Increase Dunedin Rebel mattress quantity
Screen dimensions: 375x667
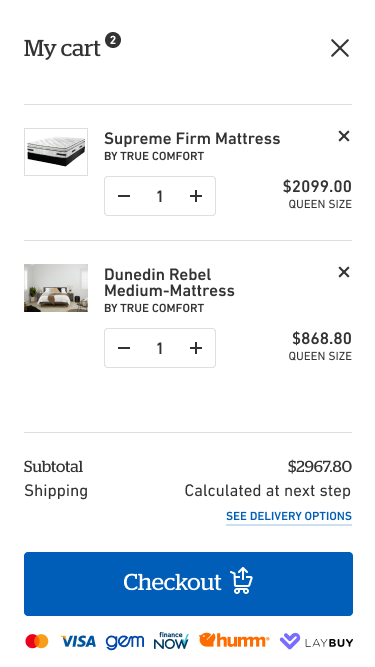click(x=196, y=348)
